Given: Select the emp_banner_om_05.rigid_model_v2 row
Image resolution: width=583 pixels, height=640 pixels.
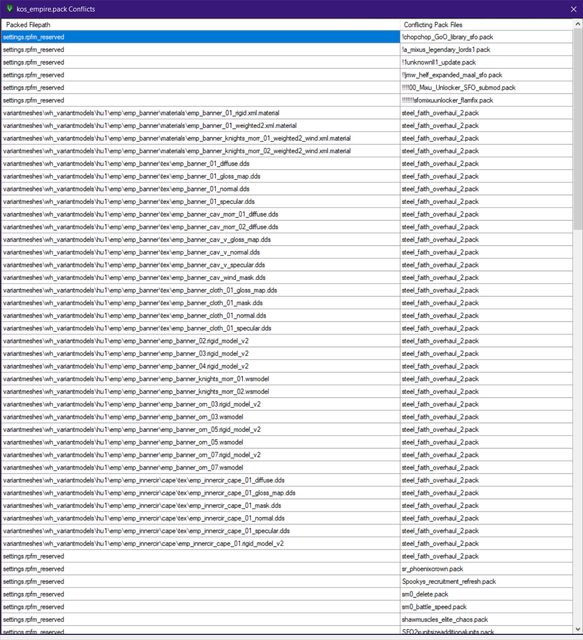Looking at the screenshot, I should pos(200,429).
